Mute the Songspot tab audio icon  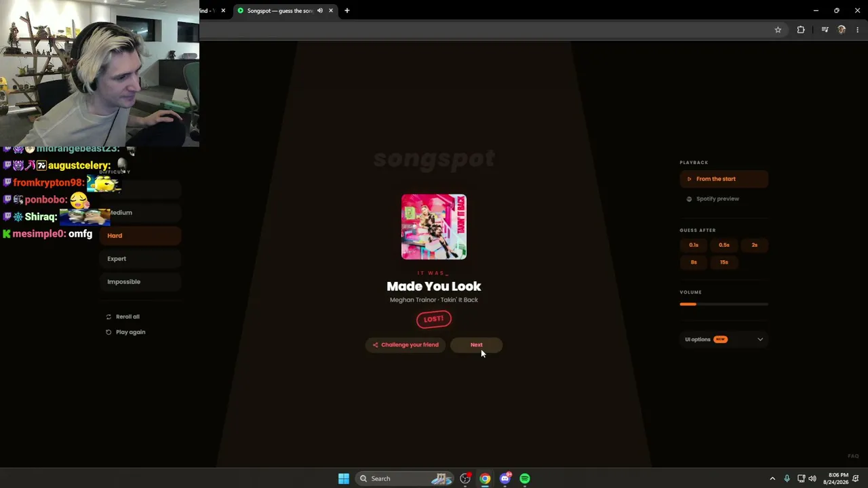point(319,11)
